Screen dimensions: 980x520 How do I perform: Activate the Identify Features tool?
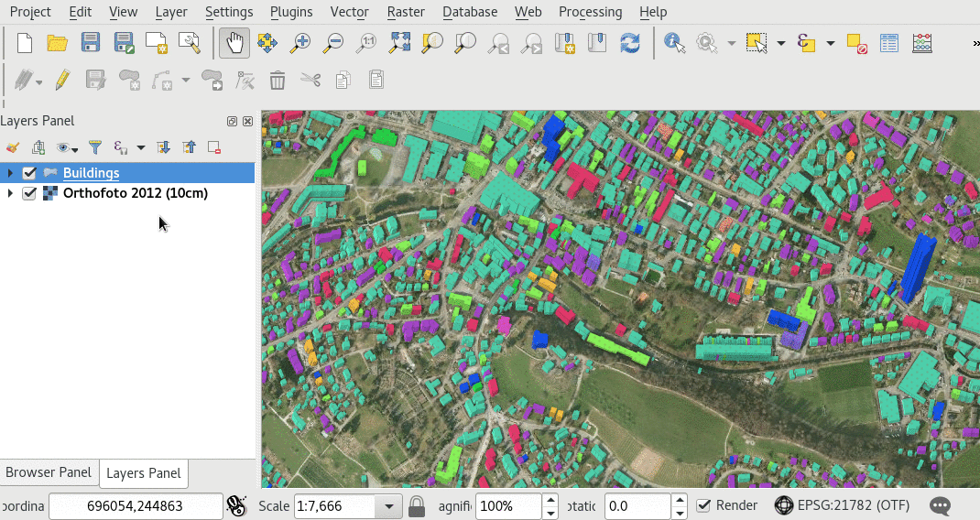(x=674, y=43)
